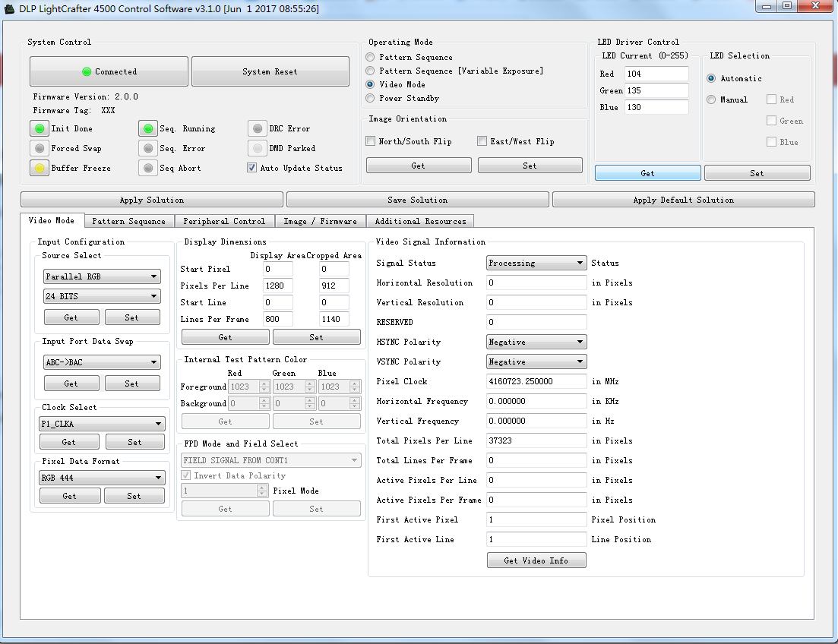This screenshot has width=838, height=644.
Task: Click the Seq. Running status indicator
Action: [148, 129]
